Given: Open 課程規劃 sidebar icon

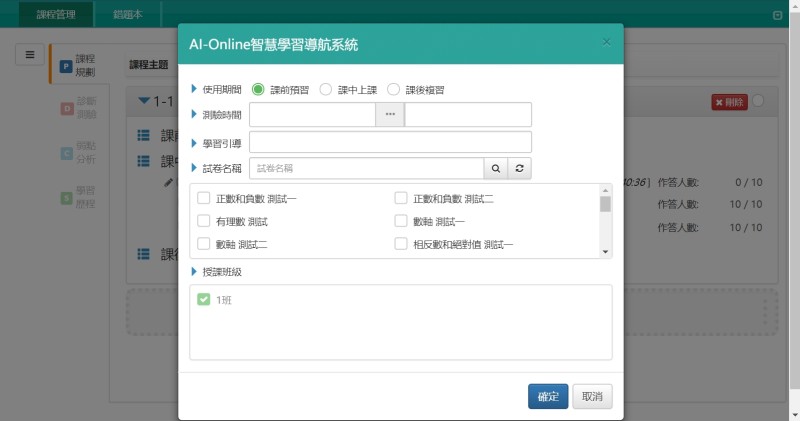Looking at the screenshot, I should point(66,66).
